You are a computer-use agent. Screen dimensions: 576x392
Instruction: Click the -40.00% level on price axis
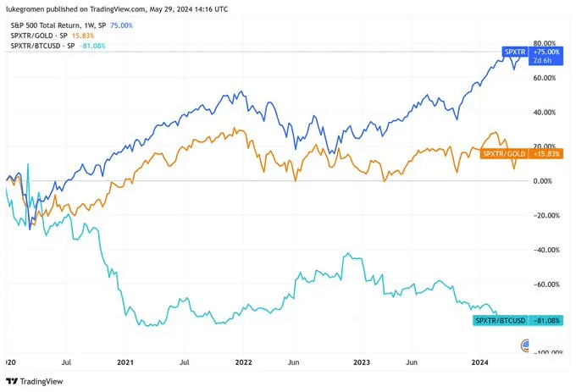(544, 250)
